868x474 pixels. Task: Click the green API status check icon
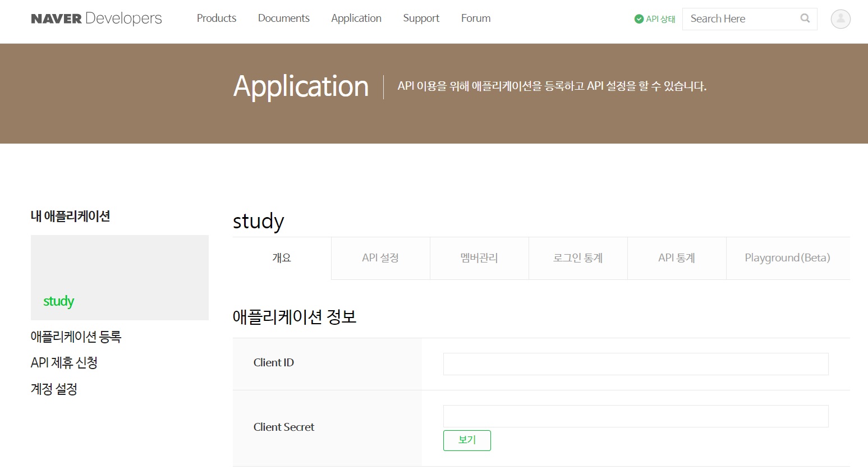pyautogui.click(x=639, y=19)
